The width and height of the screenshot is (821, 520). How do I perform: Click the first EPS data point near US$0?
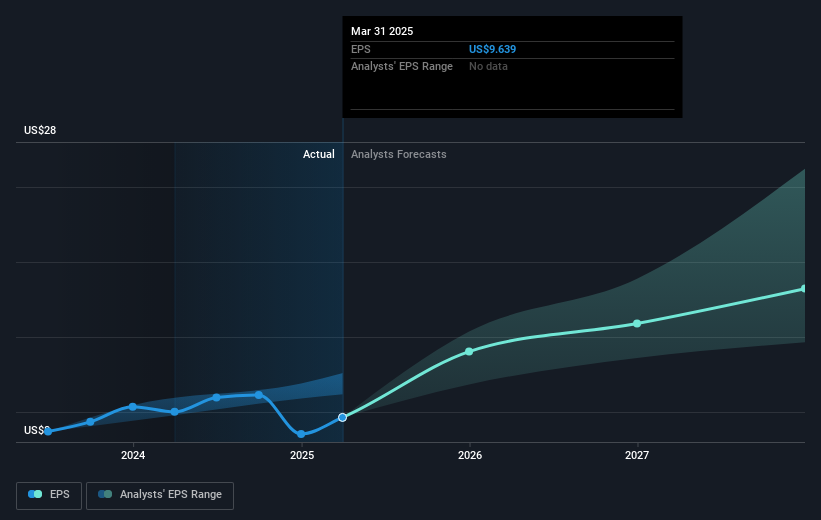pyautogui.click(x=48, y=432)
